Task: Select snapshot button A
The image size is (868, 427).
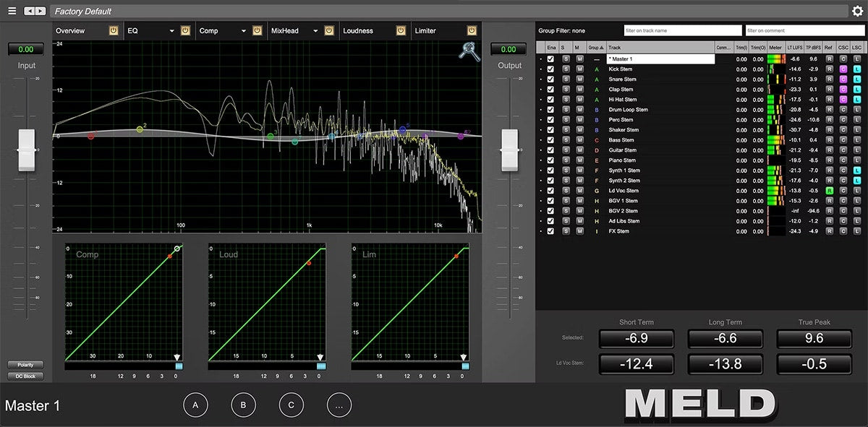Action: (x=195, y=405)
